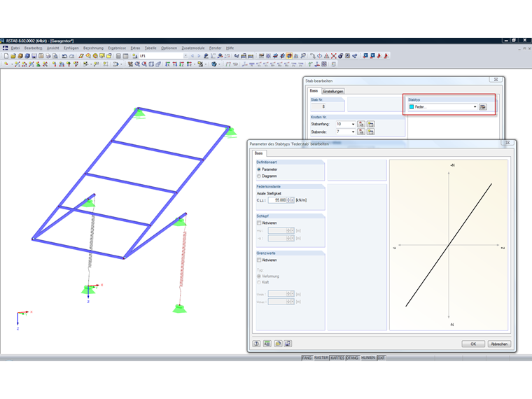Click the pick node icon for Stabende
The height and width of the screenshot is (399, 532).
tap(361, 132)
